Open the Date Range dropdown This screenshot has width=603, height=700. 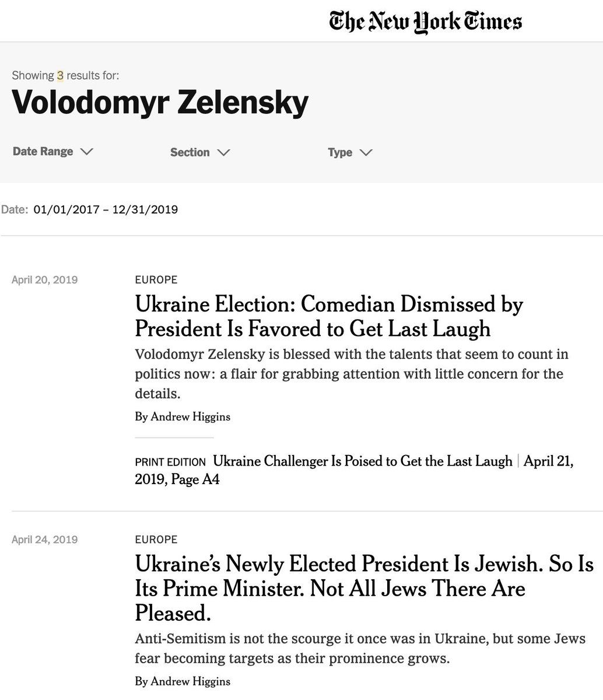coord(53,152)
